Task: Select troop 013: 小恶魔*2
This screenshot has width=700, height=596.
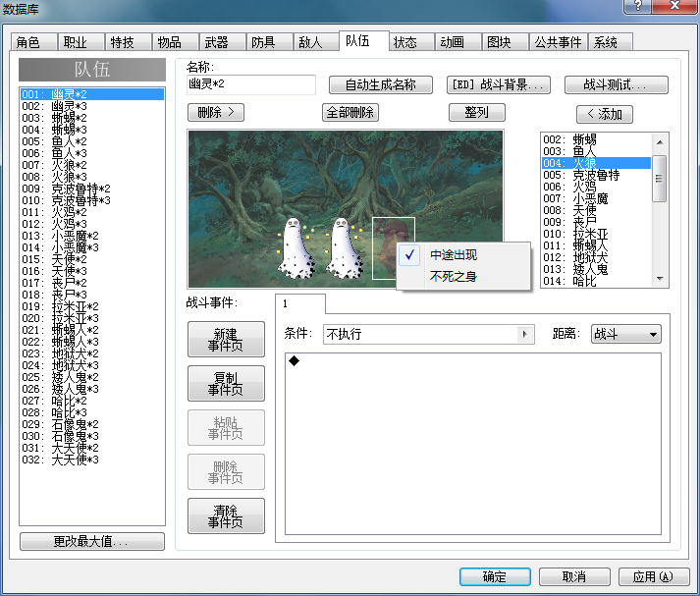Action: 92,236
